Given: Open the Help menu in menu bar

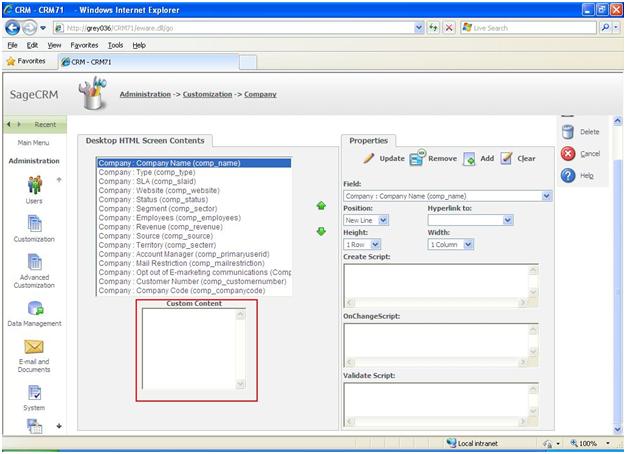Looking at the screenshot, I should coord(139,45).
